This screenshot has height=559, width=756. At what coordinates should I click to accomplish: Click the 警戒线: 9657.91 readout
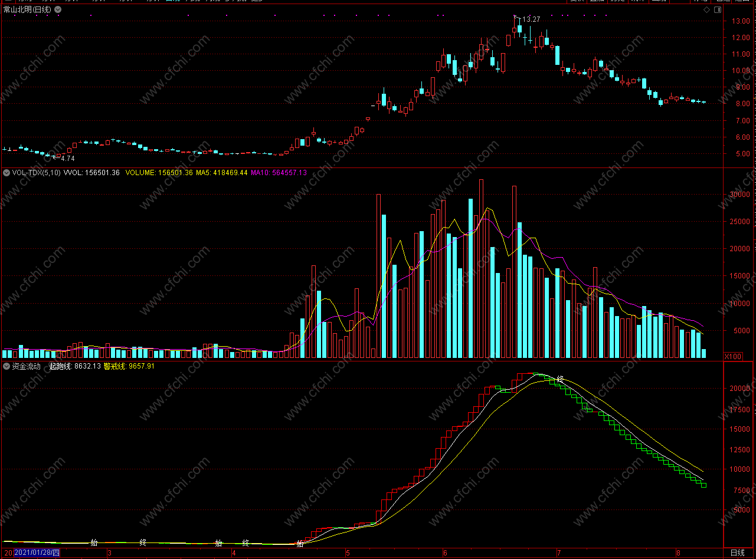(x=129, y=366)
